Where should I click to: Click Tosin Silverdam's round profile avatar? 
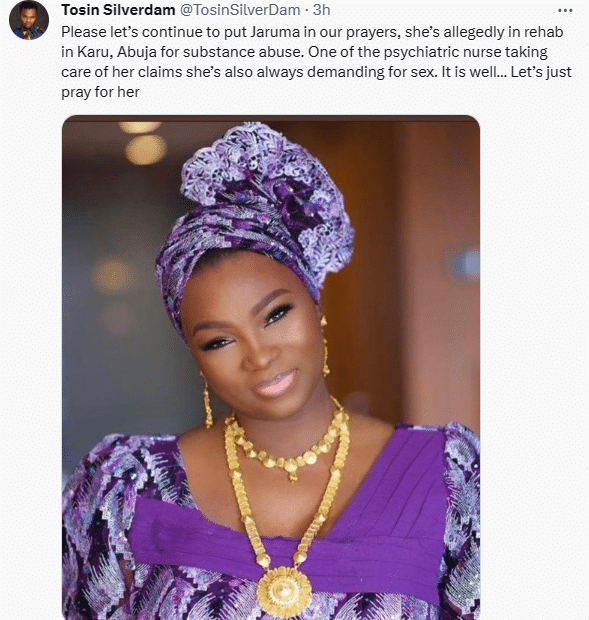point(29,20)
